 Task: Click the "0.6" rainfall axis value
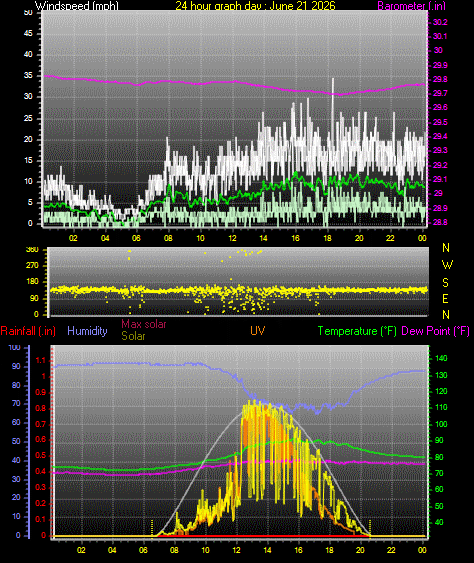tap(41, 439)
